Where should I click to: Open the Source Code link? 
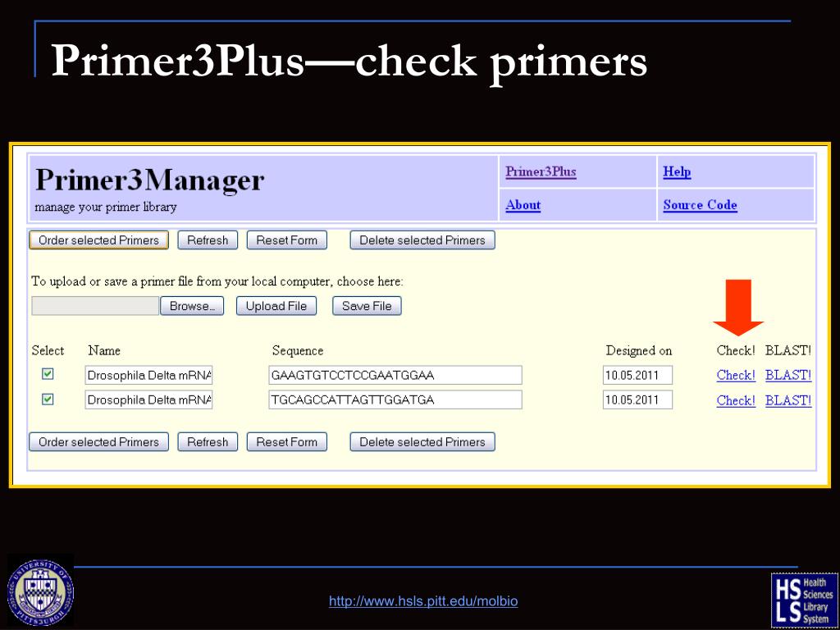(700, 205)
